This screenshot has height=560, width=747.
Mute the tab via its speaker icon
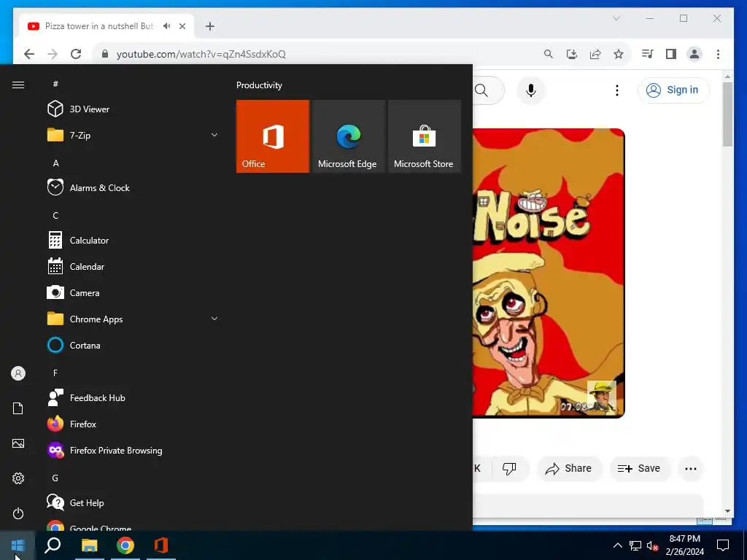point(166,26)
